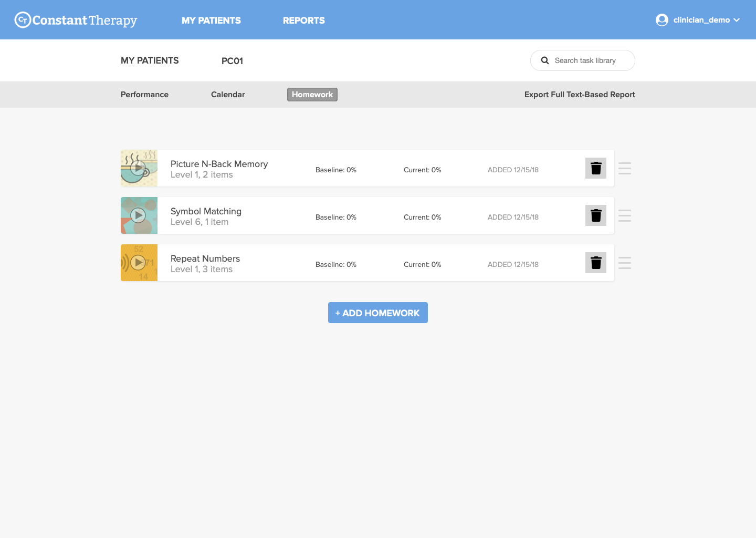The width and height of the screenshot is (756, 538).
Task: Click reorder handle beside Symbol Matching
Action: coord(625,215)
